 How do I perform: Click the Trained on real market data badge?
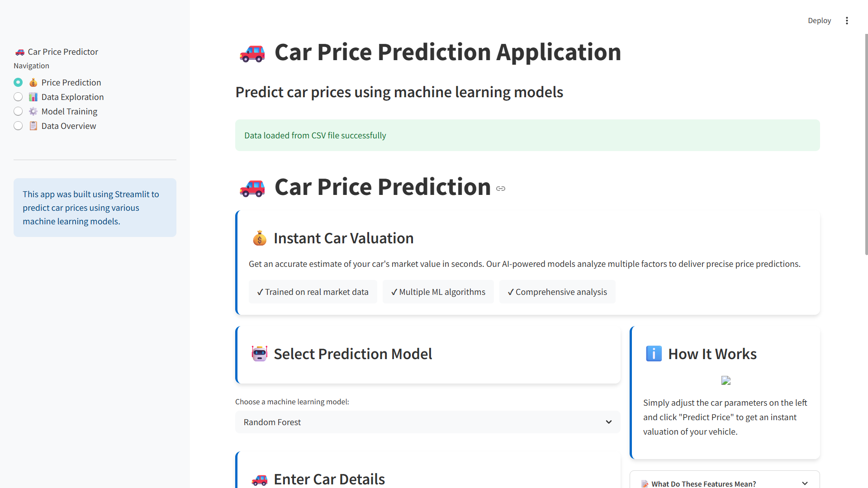[x=313, y=292]
